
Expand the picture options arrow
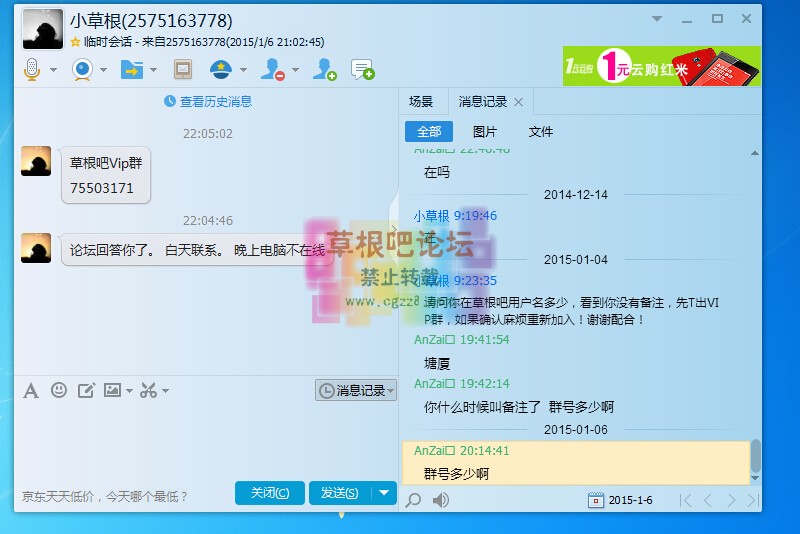(129, 391)
